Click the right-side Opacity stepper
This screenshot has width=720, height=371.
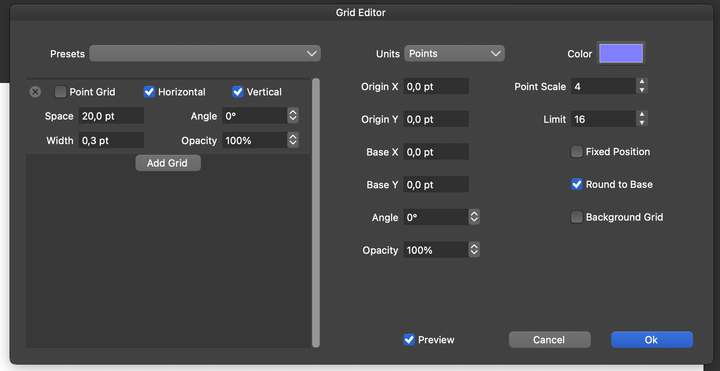point(474,249)
